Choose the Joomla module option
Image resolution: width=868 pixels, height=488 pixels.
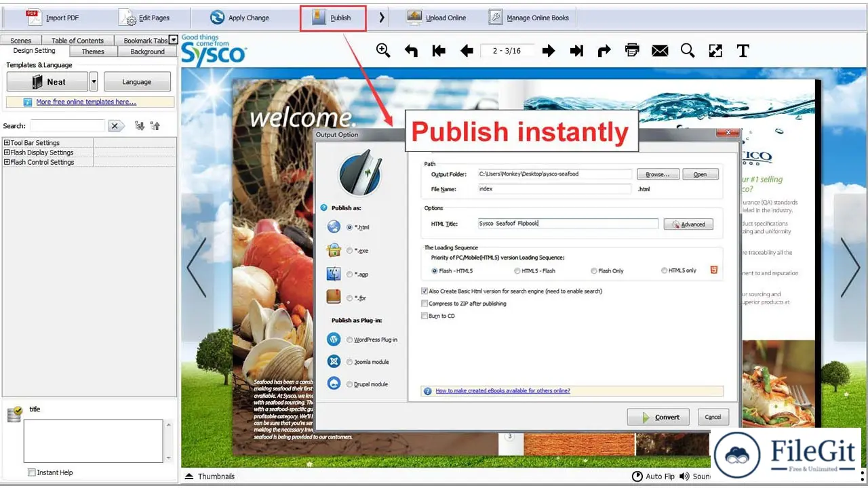(x=350, y=362)
